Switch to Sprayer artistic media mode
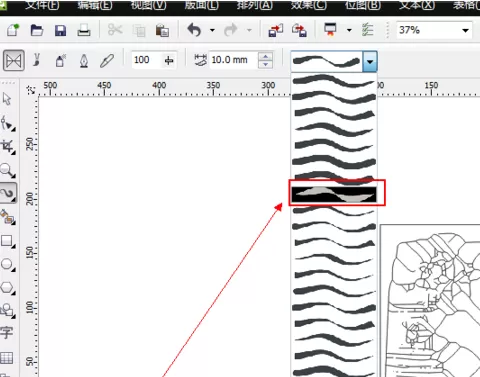 [x=60, y=61]
